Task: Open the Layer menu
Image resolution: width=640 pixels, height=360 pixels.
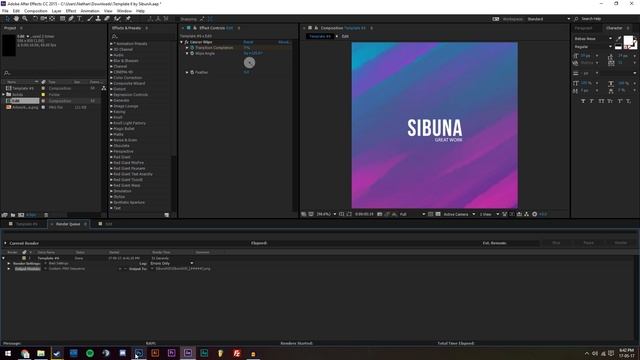Action: tap(56, 11)
